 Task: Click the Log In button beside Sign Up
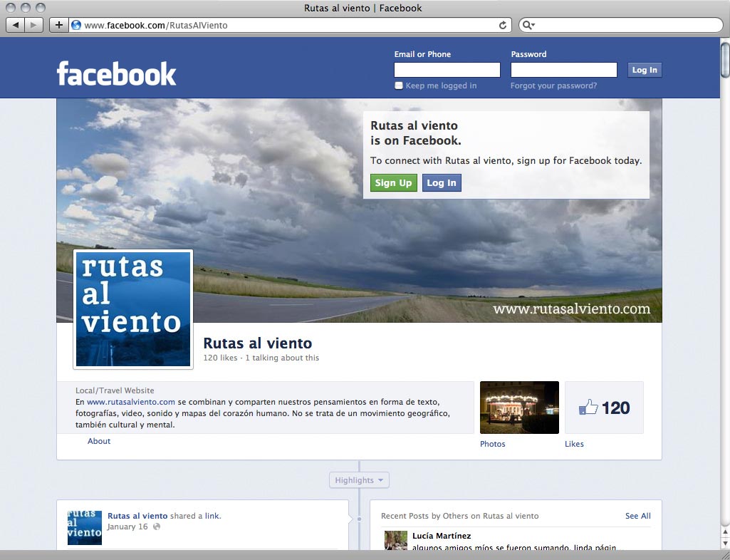(x=442, y=182)
